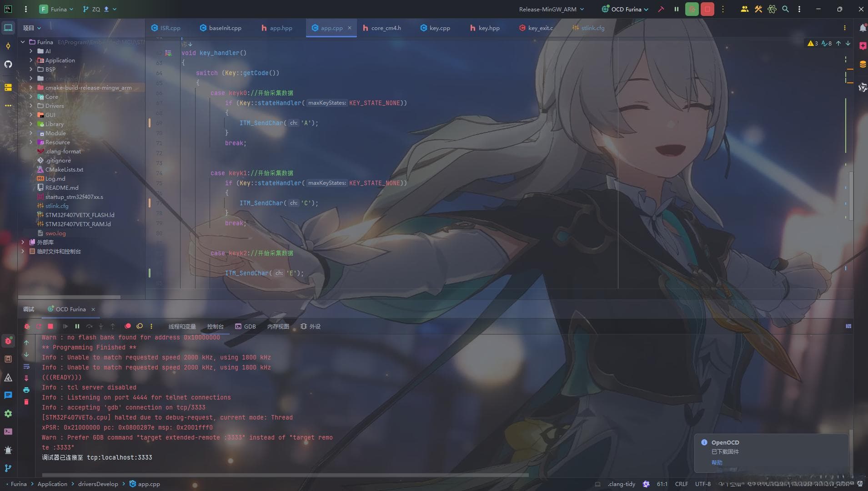The image size is (868, 491).
Task: Toggle soft-wrap in console
Action: tap(26, 366)
